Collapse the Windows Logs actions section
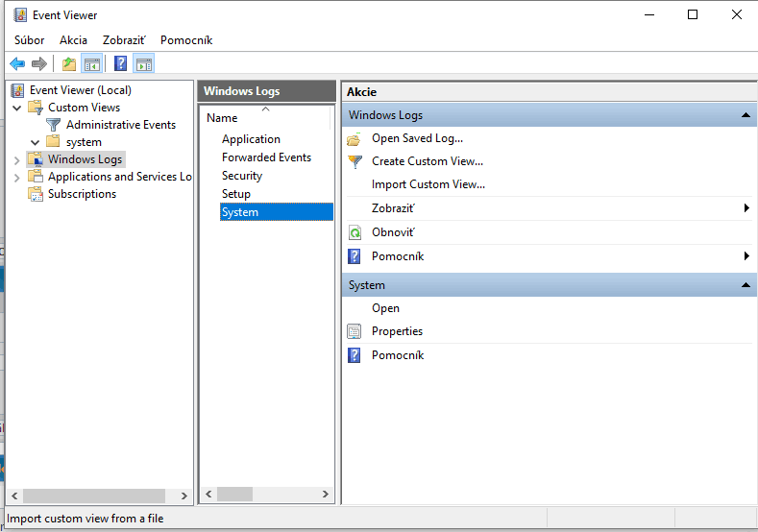The image size is (758, 532). [746, 115]
